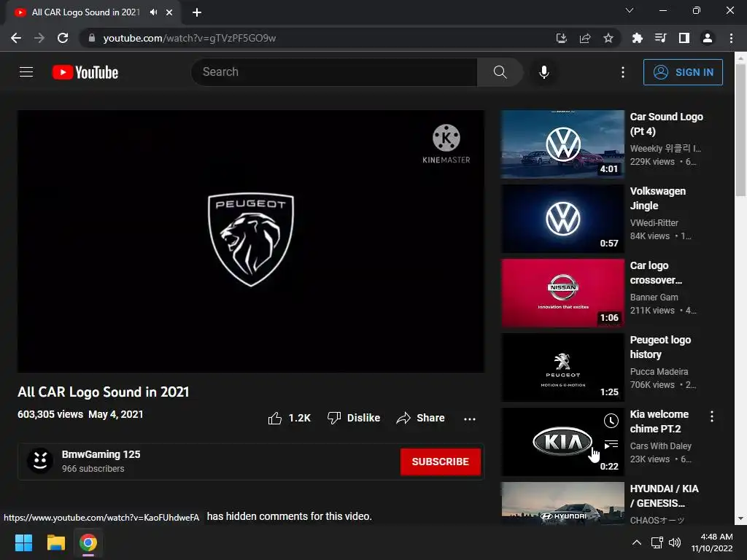Open the BmwGaming 125 channel name

tap(101, 454)
